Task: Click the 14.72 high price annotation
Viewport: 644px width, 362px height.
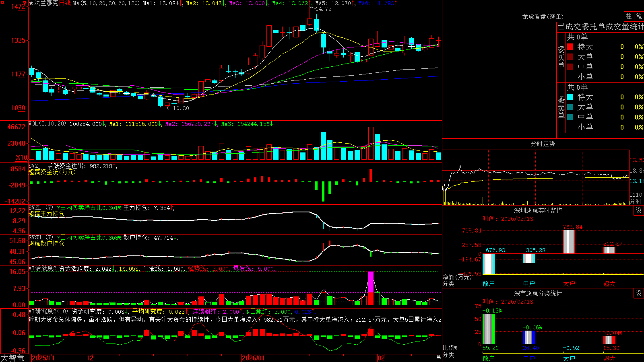Action: (324, 9)
